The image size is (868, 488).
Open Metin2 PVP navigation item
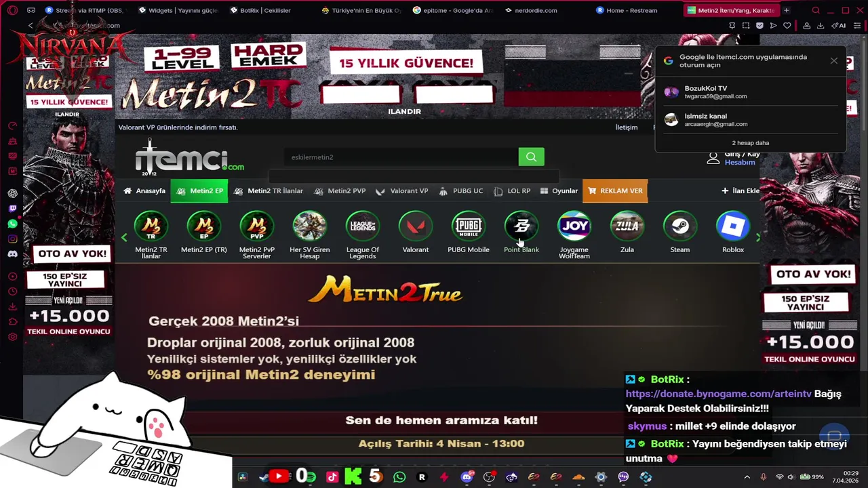coord(340,191)
